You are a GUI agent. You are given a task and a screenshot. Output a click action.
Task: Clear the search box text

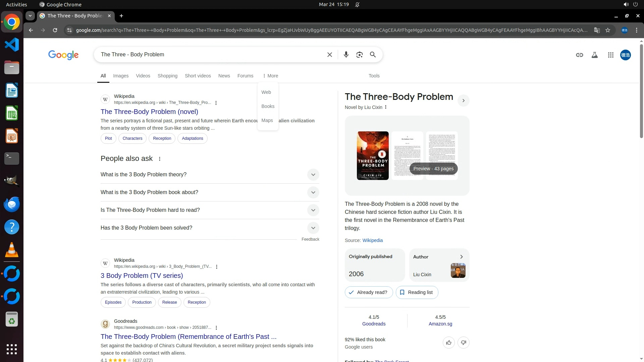point(329,55)
